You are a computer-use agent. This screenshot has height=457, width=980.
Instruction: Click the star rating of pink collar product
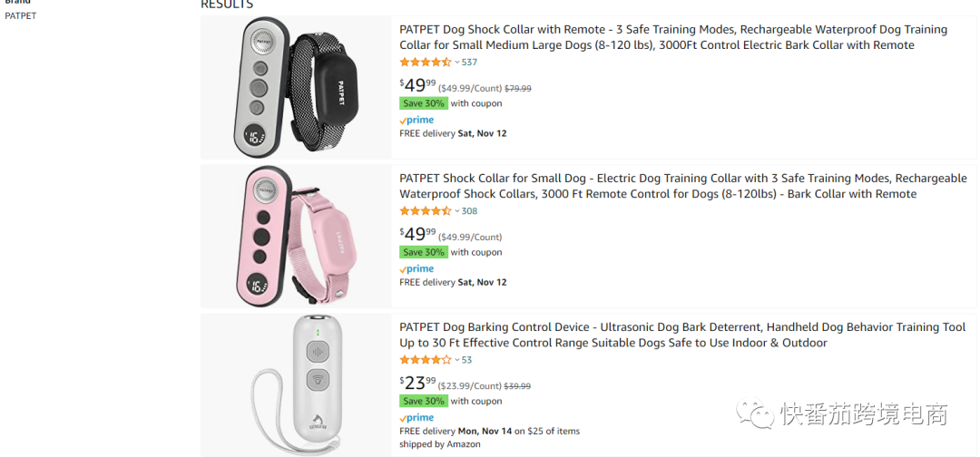[425, 211]
